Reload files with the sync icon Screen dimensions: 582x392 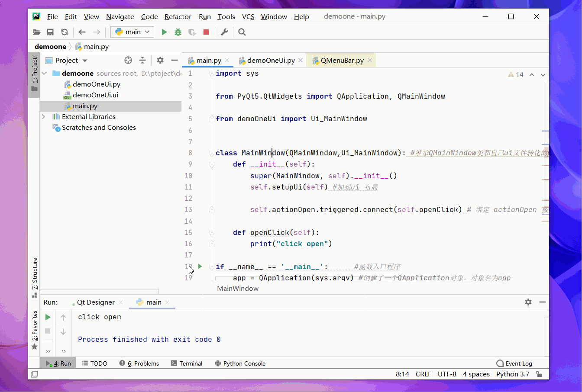65,32
